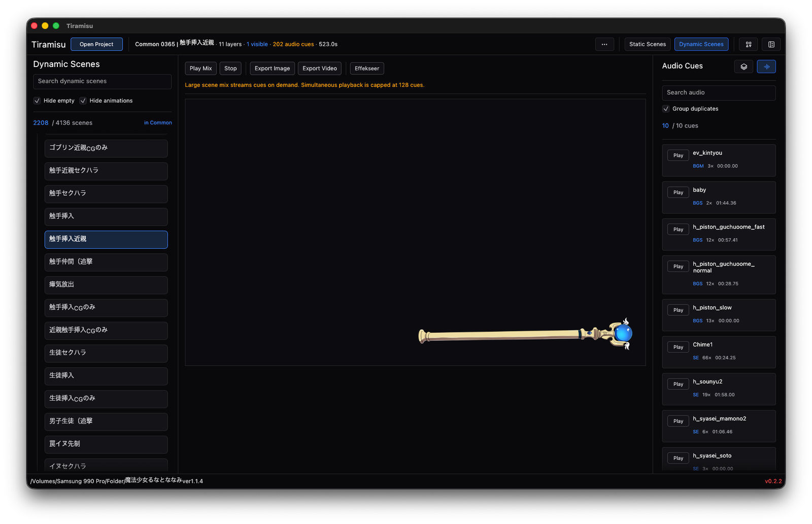This screenshot has height=524, width=812.
Task: Play the h_piston_guchuoome_normal cue
Action: [678, 267]
